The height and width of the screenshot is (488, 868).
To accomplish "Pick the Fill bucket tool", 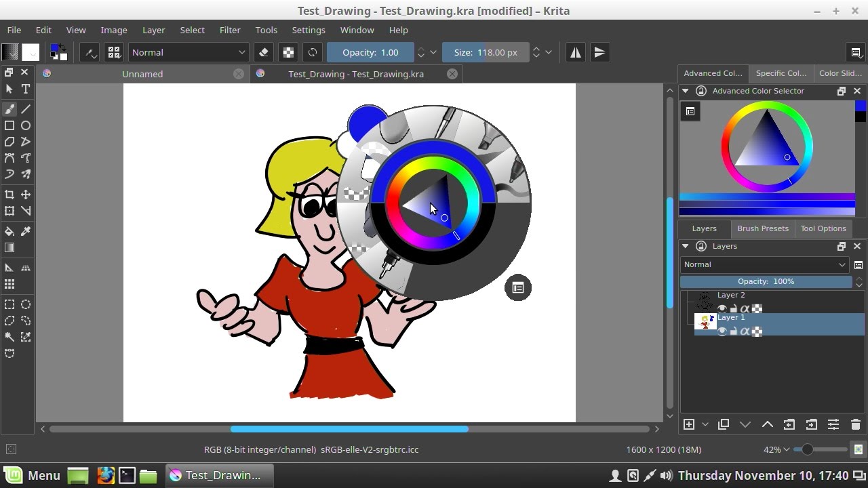I will pos(9,232).
